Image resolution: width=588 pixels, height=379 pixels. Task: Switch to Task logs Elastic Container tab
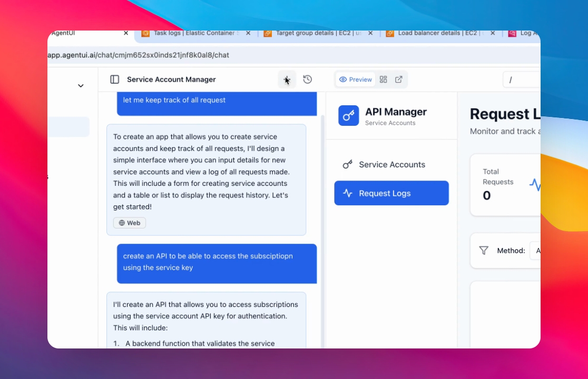pos(196,33)
